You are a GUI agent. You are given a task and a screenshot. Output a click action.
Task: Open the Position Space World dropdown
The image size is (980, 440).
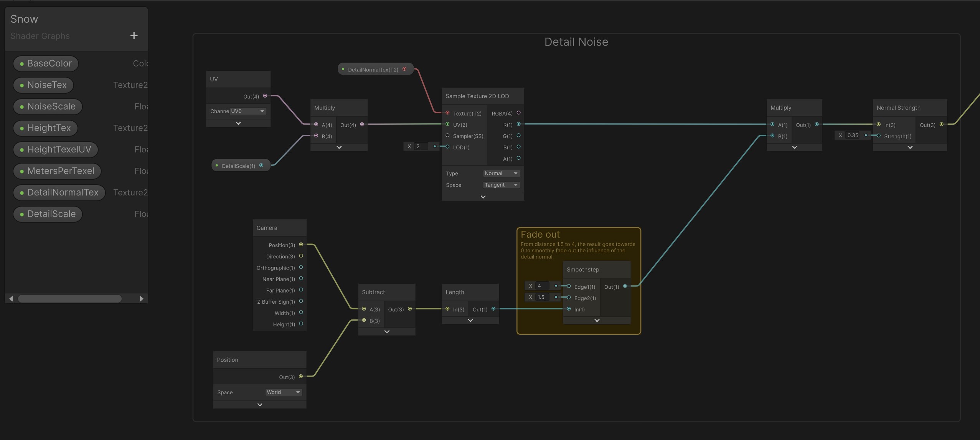click(283, 392)
